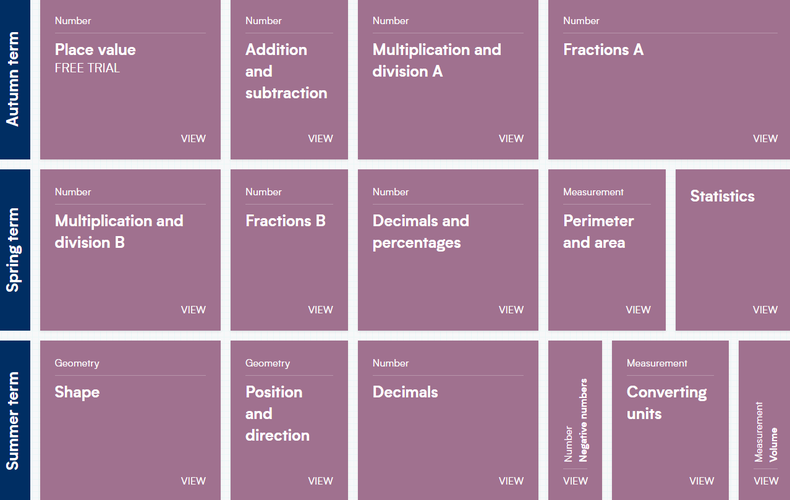
Task: Click VIEW on Converting units tile
Action: click(x=702, y=481)
